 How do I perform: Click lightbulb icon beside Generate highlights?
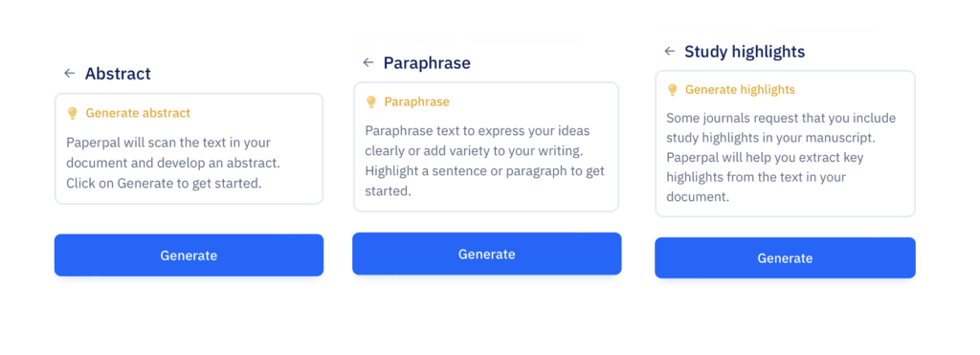[673, 90]
